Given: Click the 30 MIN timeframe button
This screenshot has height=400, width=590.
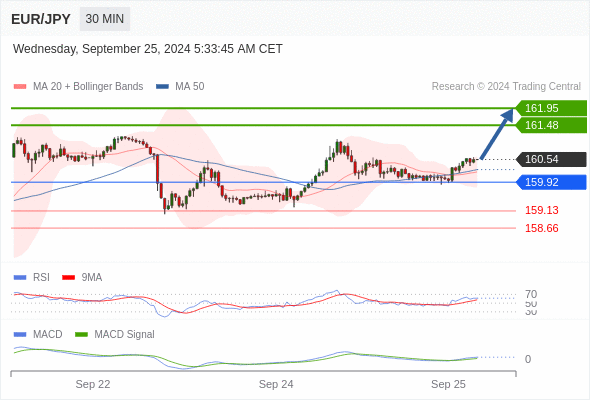Looking at the screenshot, I should 105,19.
